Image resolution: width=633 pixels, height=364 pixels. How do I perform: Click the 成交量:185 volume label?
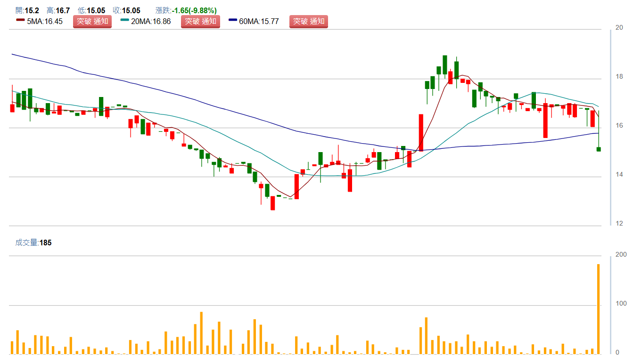click(x=33, y=243)
